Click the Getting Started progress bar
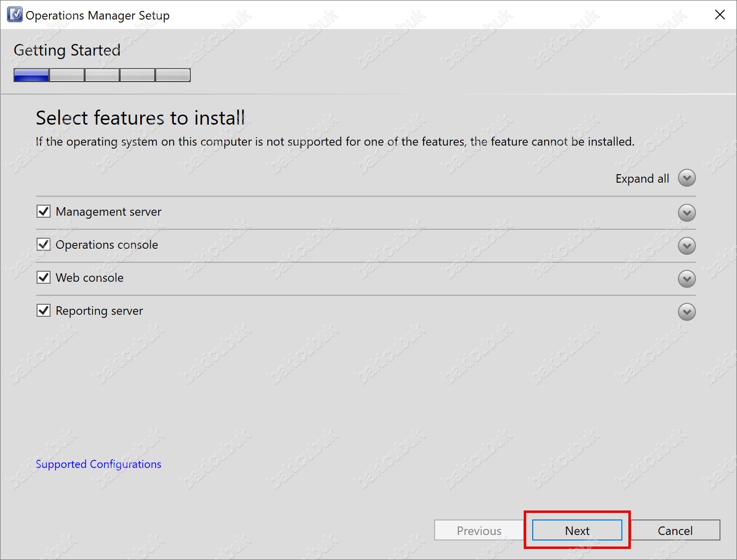737x560 pixels. (102, 75)
